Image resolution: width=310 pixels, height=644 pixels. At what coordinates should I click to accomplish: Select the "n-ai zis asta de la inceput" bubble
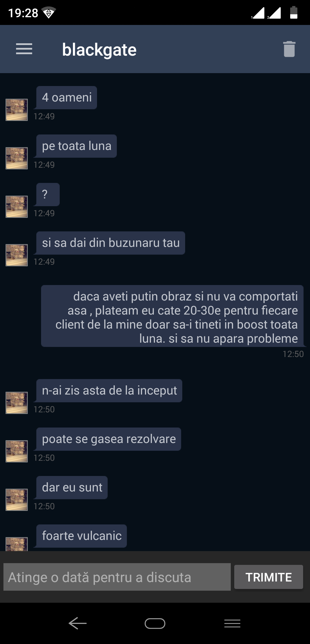pyautogui.click(x=109, y=391)
